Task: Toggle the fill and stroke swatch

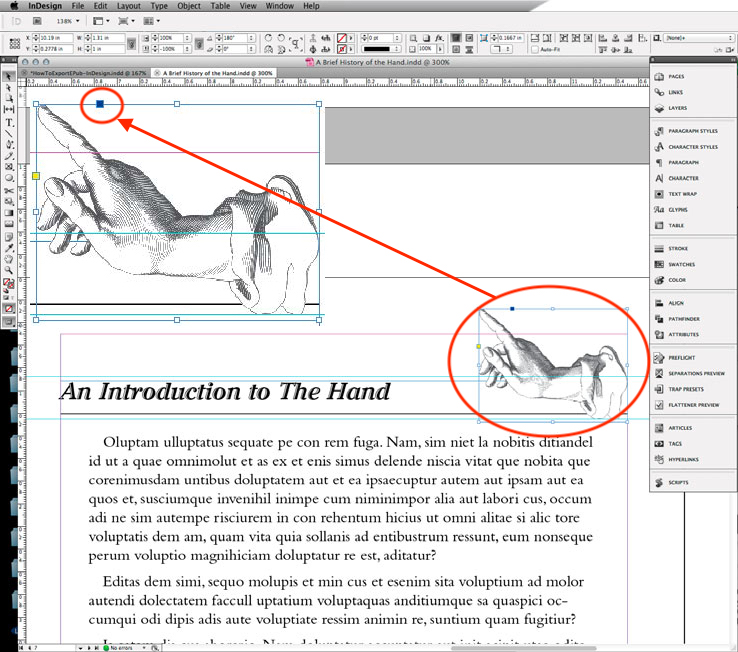Action: pyautogui.click(x=9, y=284)
